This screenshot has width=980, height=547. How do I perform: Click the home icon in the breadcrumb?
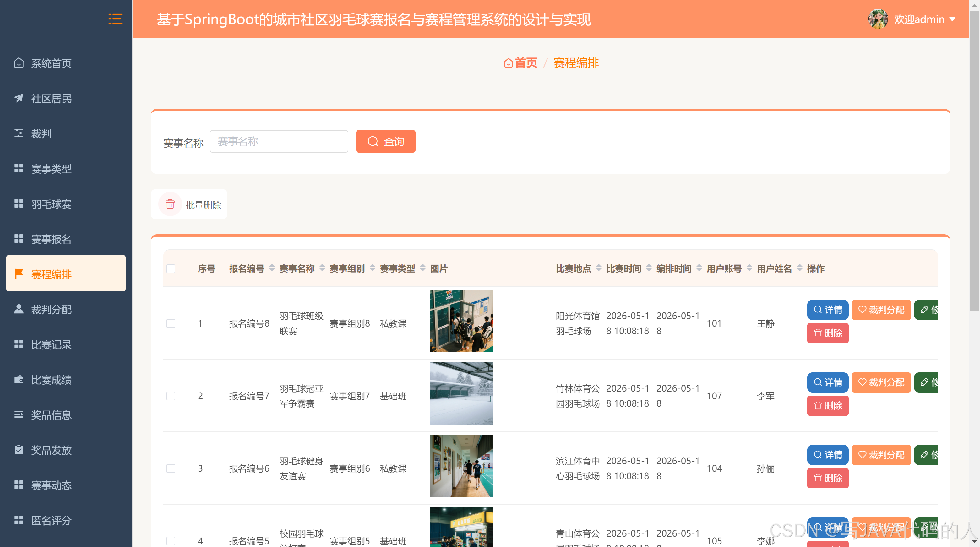click(508, 63)
